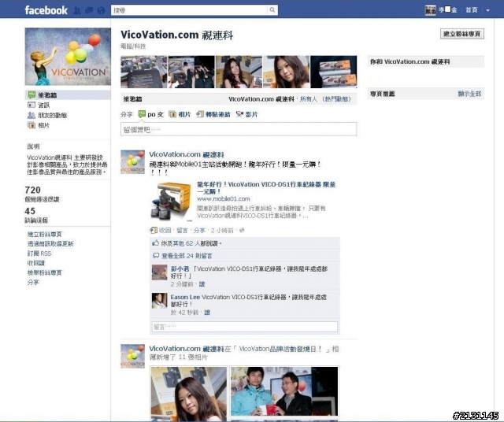
Task: Select 資訊 info in left sidebar
Action: click(x=44, y=105)
